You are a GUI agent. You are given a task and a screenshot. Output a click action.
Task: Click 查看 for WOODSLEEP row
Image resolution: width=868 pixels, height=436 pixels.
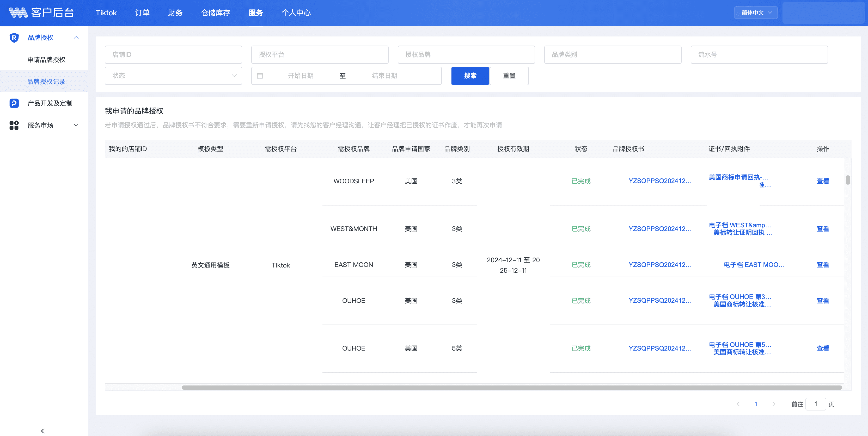coord(822,181)
